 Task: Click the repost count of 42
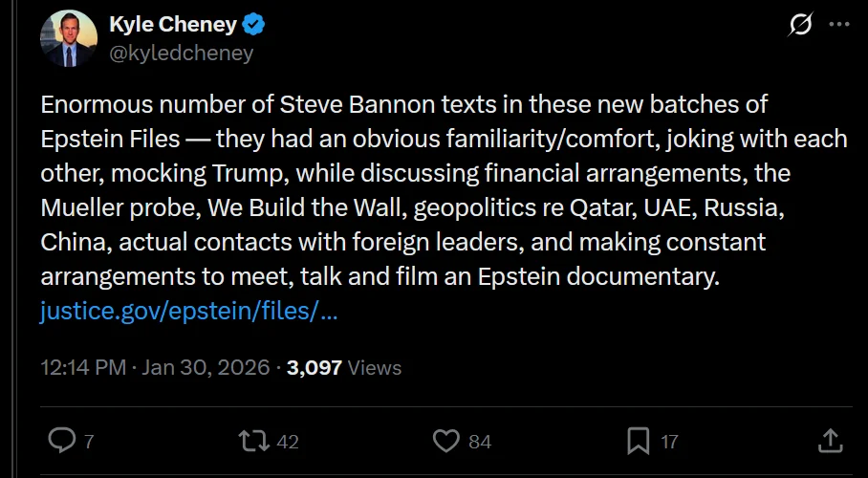pos(288,442)
